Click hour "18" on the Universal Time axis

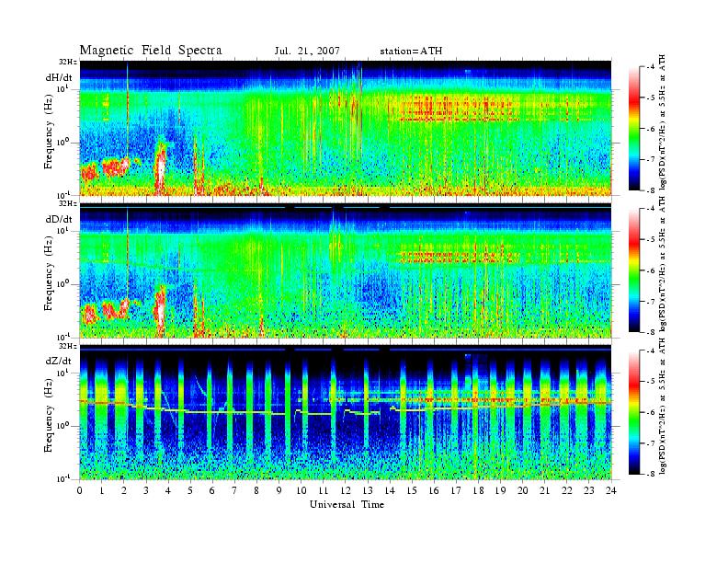click(478, 490)
